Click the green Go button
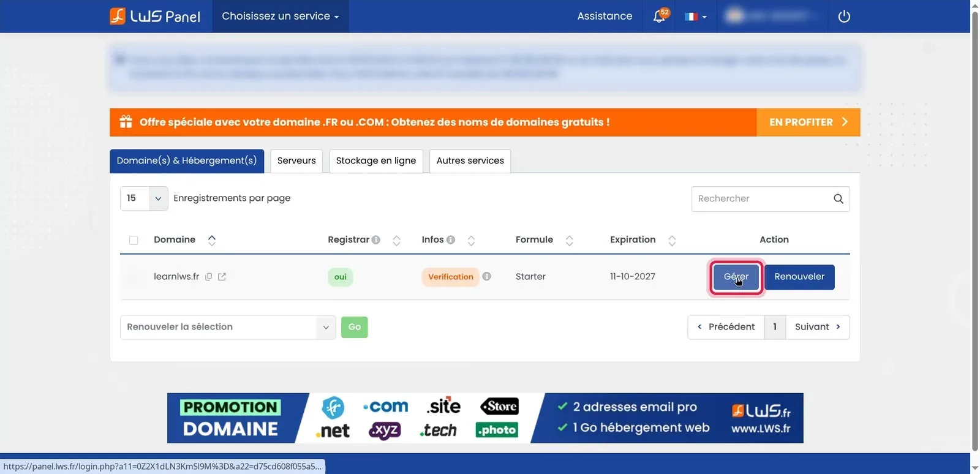Image resolution: width=980 pixels, height=474 pixels. coord(355,327)
